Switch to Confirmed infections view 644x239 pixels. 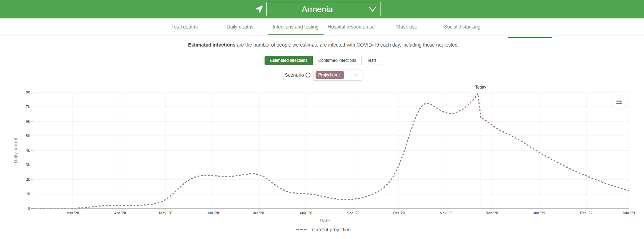point(337,60)
